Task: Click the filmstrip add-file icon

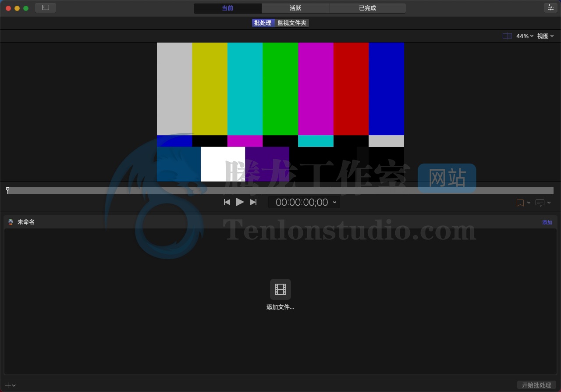Action: [280, 289]
